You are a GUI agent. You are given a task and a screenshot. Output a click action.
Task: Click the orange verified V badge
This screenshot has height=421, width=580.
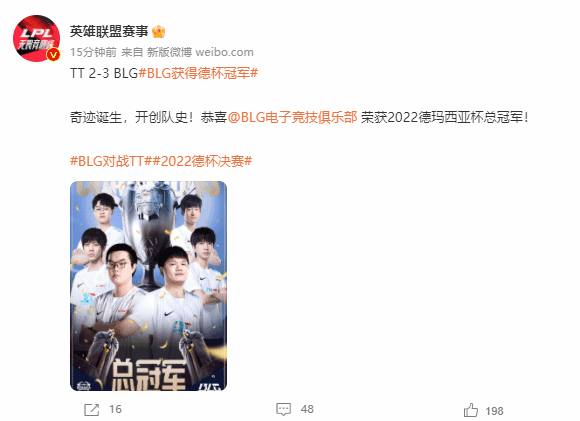click(x=54, y=55)
